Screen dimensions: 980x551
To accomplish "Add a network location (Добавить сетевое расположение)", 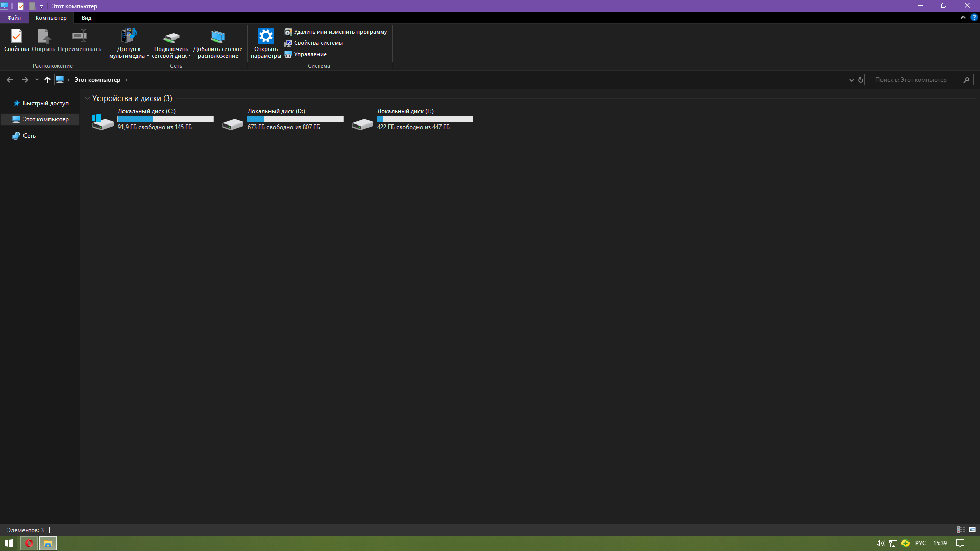I will 218,43.
